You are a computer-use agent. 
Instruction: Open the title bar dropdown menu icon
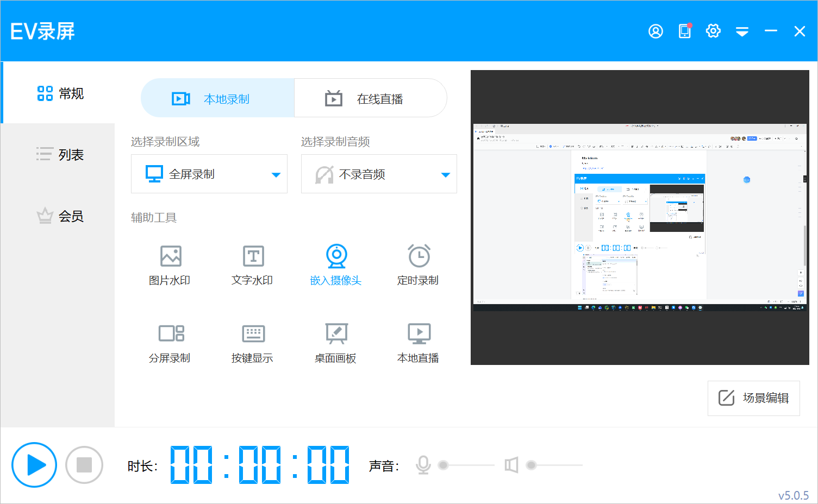click(742, 32)
